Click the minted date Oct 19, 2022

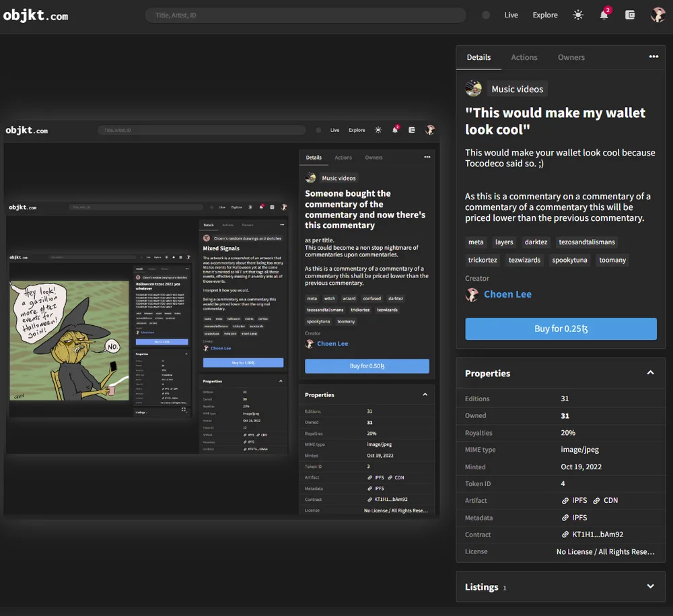[581, 467]
